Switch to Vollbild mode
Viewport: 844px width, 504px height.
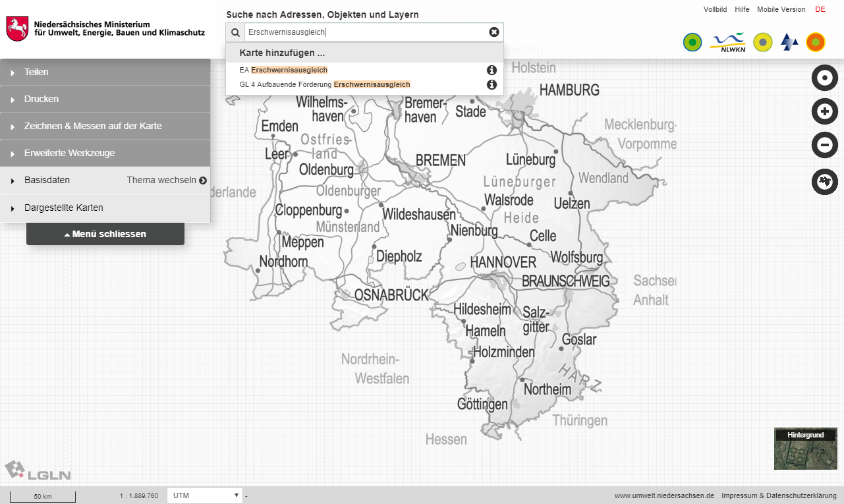[715, 9]
